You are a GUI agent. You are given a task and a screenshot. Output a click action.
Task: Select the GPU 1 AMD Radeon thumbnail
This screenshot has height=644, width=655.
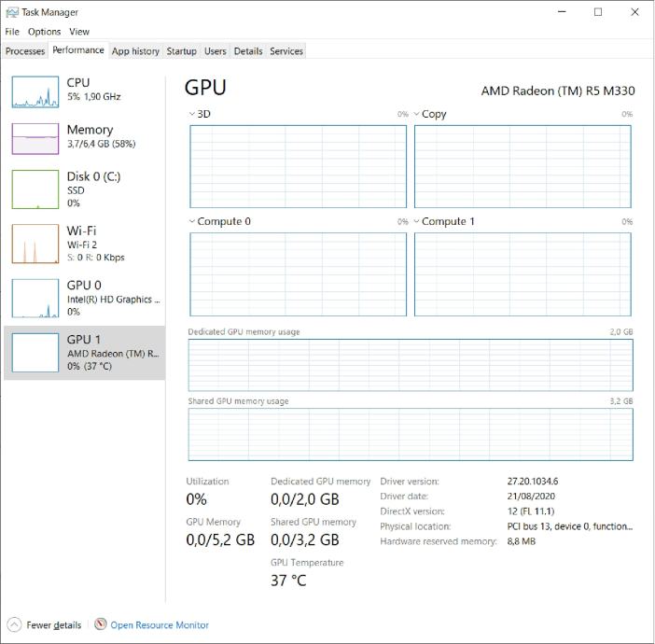(x=35, y=353)
